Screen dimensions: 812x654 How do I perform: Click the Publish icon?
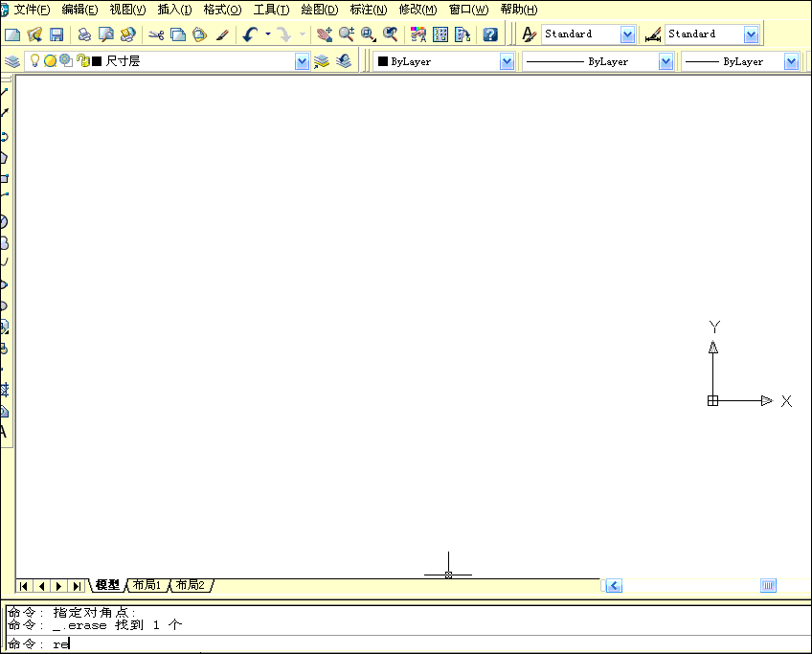pyautogui.click(x=127, y=34)
